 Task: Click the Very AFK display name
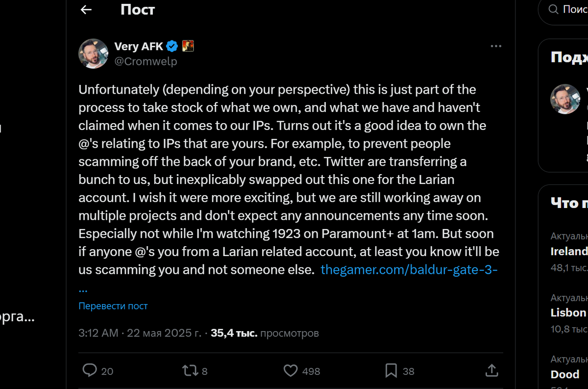click(x=139, y=47)
